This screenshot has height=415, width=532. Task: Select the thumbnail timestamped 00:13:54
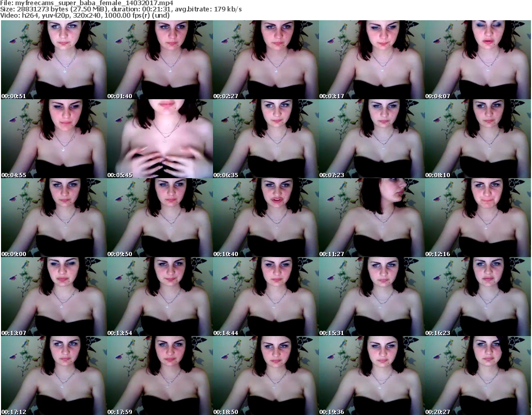tap(160, 297)
